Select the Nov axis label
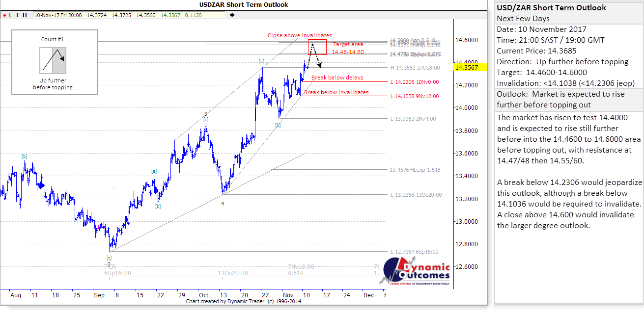The height and width of the screenshot is (313, 644). 288,295
